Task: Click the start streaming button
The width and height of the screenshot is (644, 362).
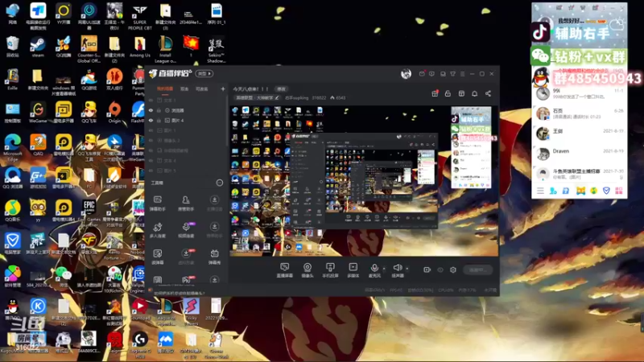Action: click(x=477, y=269)
